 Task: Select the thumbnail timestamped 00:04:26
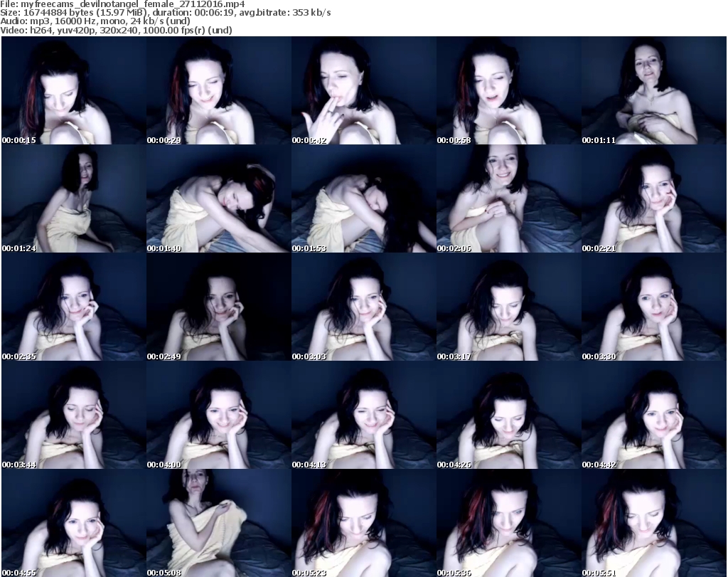pos(508,415)
